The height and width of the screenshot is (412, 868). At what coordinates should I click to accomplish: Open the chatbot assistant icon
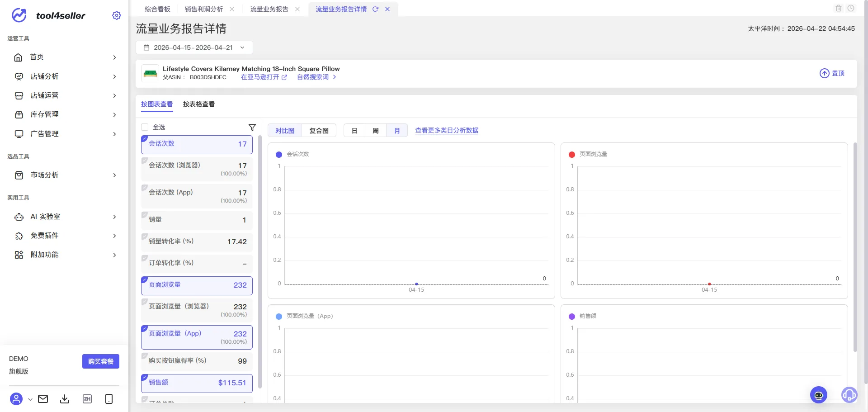(x=819, y=395)
